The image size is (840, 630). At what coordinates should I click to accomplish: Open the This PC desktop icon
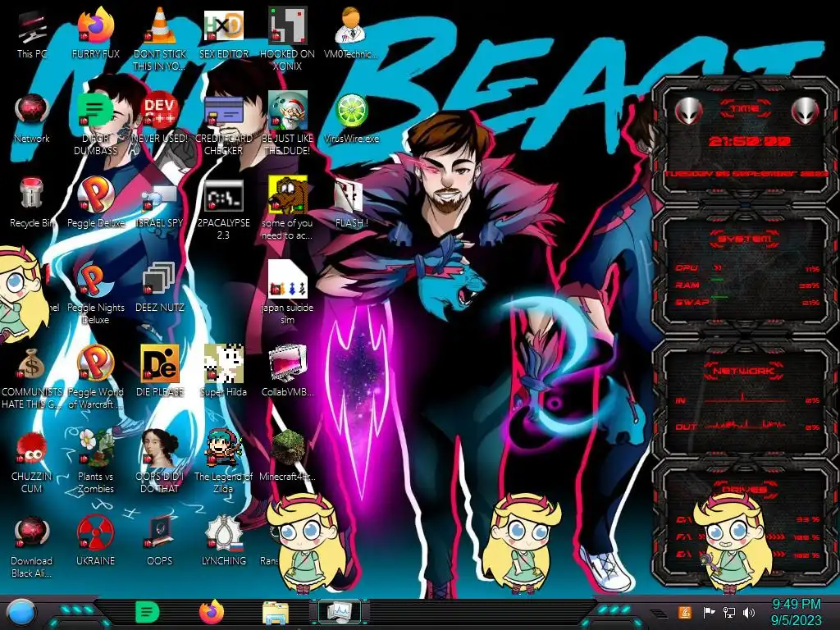tap(32, 34)
